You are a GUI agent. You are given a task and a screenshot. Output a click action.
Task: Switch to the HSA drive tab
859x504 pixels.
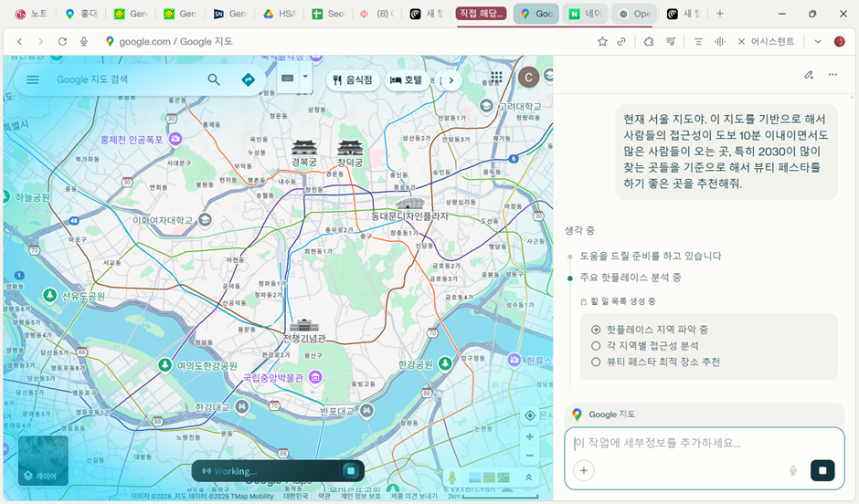(x=280, y=14)
